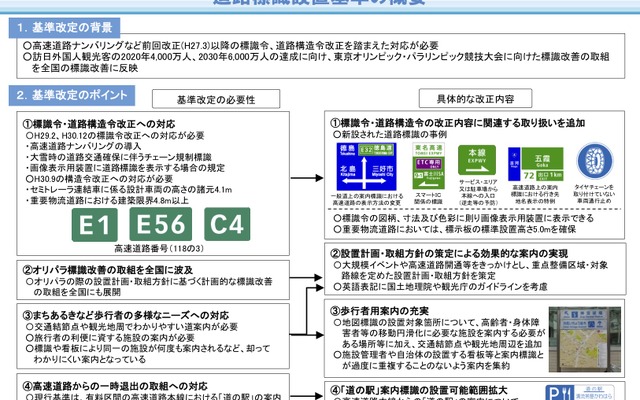640x400 pixels.
Task: Click background line starting "○訪日外国人観光客の2020年4,000万人"
Action: click(316, 62)
